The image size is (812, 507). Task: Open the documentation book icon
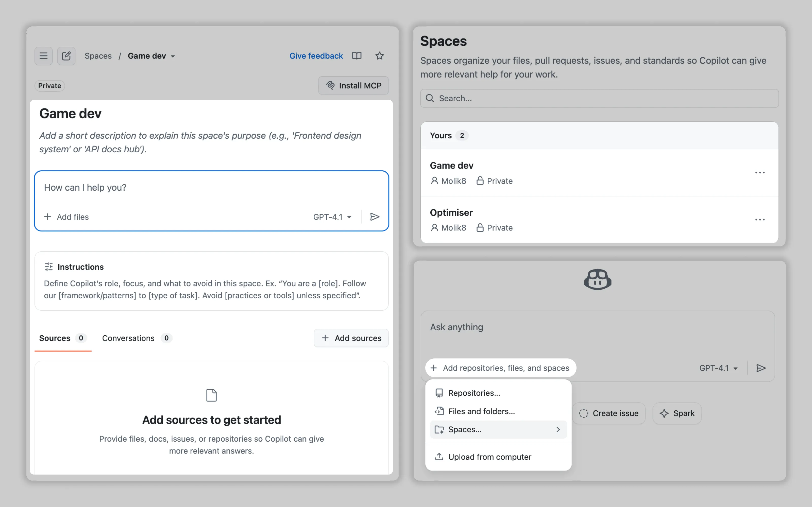click(x=357, y=56)
